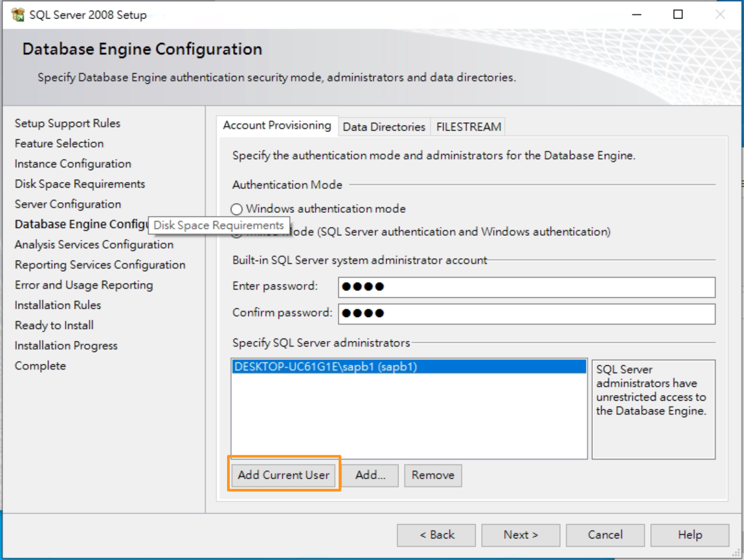Screen dimensions: 744x560
Task: Click the SQL Server setup icon in title bar
Action: click(x=17, y=14)
